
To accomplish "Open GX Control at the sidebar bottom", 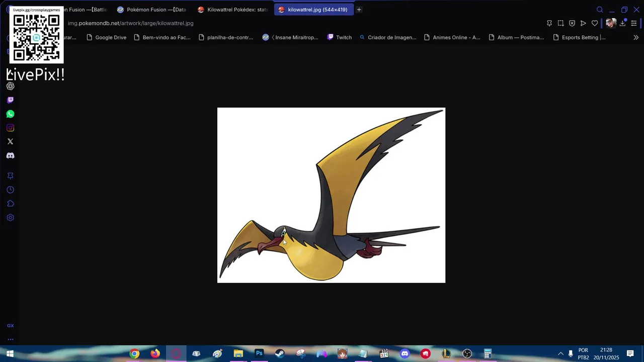I will [x=10, y=326].
